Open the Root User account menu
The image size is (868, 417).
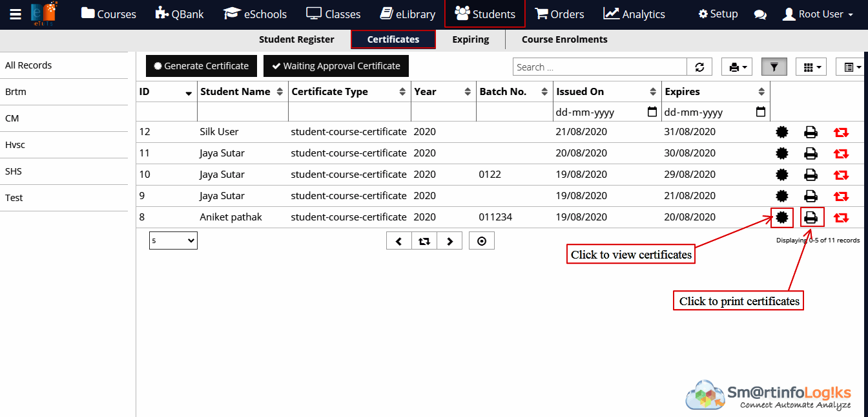pos(818,14)
